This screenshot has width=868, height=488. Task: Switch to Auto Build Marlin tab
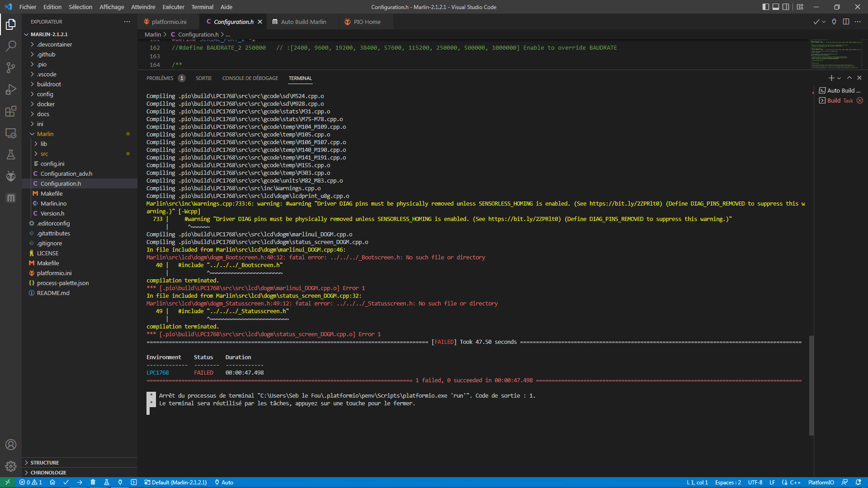click(x=303, y=22)
